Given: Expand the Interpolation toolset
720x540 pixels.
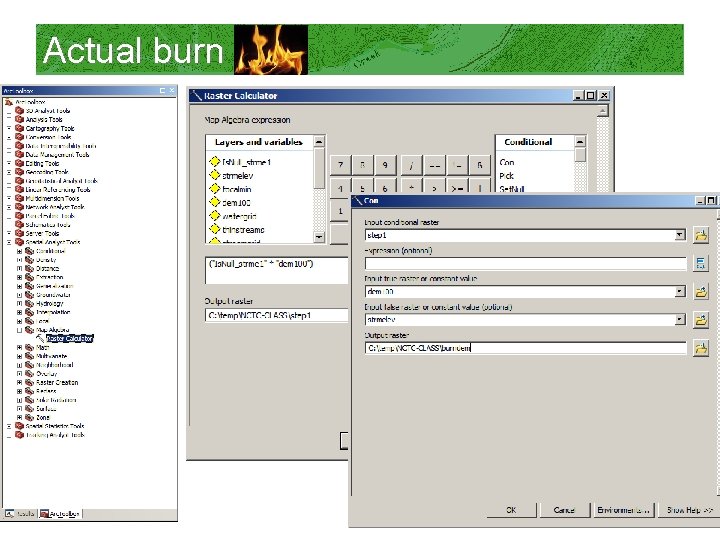Looking at the screenshot, I should coord(19,312).
